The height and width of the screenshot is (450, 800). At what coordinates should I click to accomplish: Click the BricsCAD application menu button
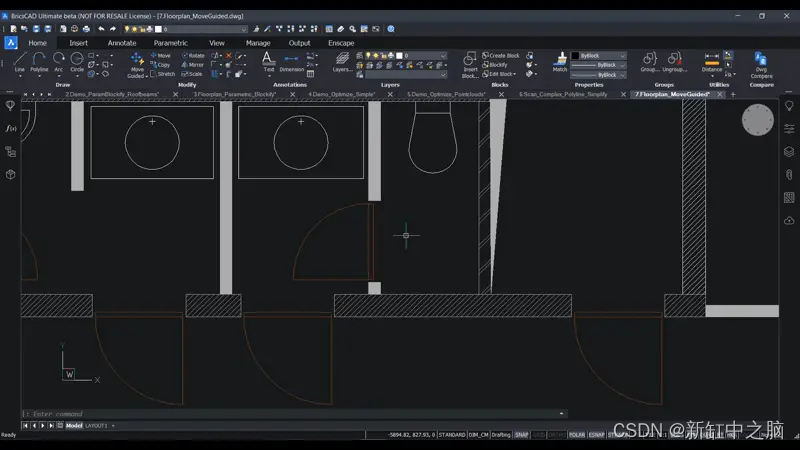point(11,43)
